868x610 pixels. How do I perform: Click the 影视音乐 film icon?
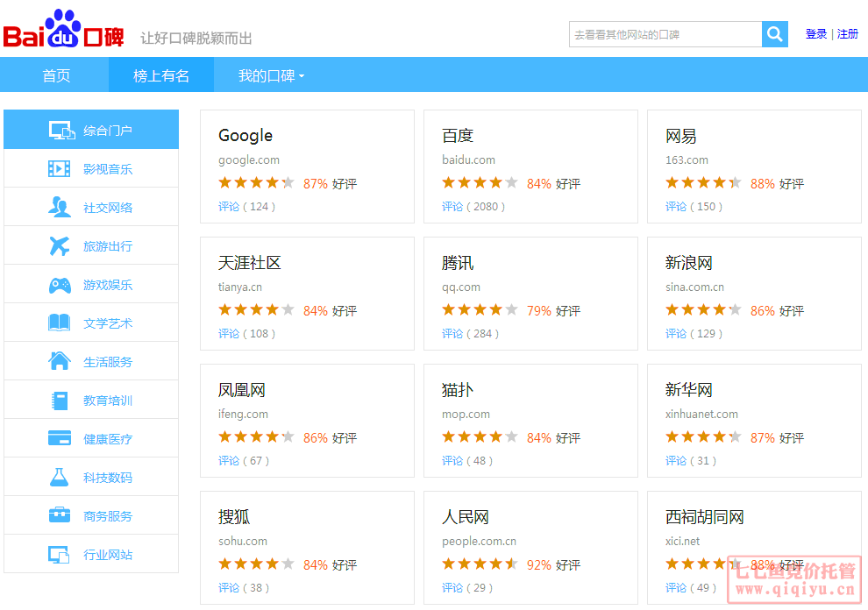click(x=60, y=169)
